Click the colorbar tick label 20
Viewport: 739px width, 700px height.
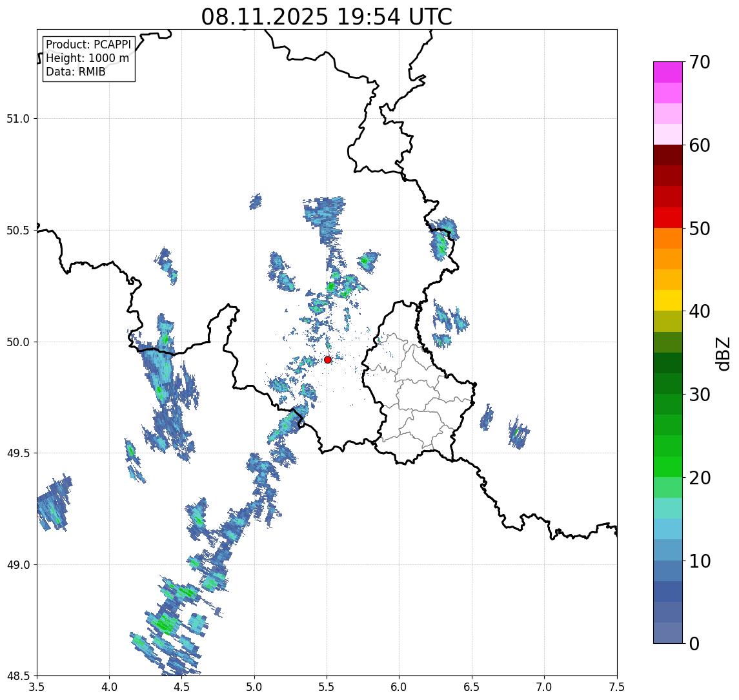[700, 478]
